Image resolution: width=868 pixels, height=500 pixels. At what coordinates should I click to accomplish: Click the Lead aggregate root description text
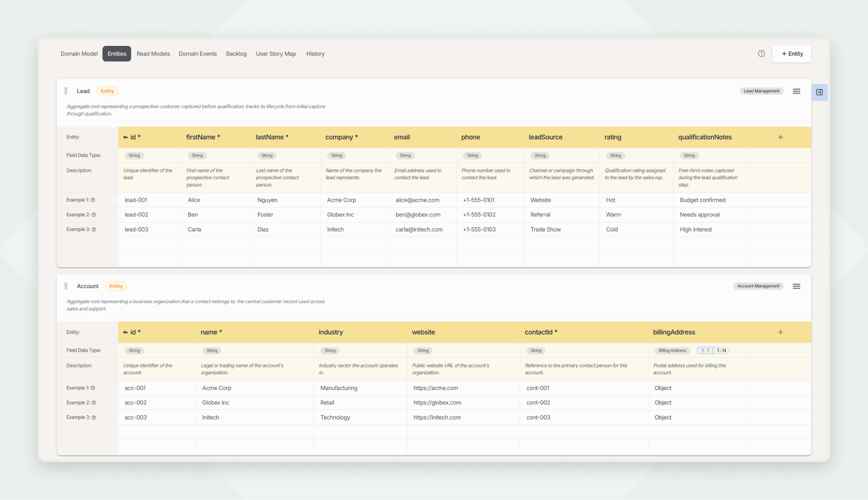tap(196, 110)
